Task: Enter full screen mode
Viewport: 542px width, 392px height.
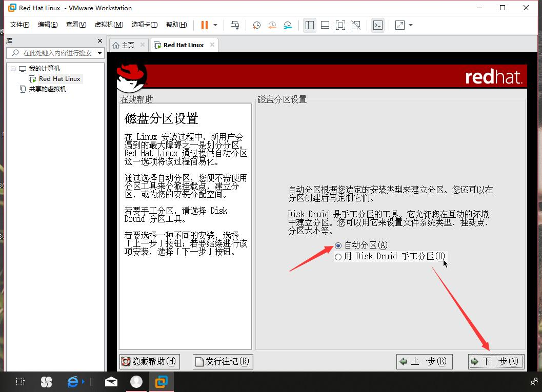Action: click(340, 25)
